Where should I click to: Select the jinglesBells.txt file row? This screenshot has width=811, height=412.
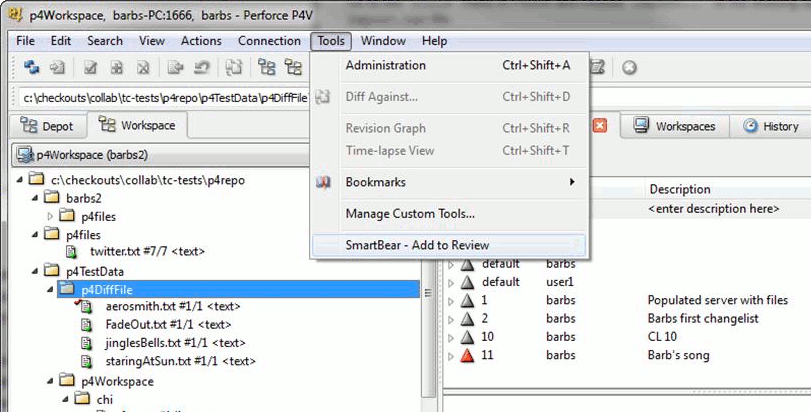click(x=175, y=343)
